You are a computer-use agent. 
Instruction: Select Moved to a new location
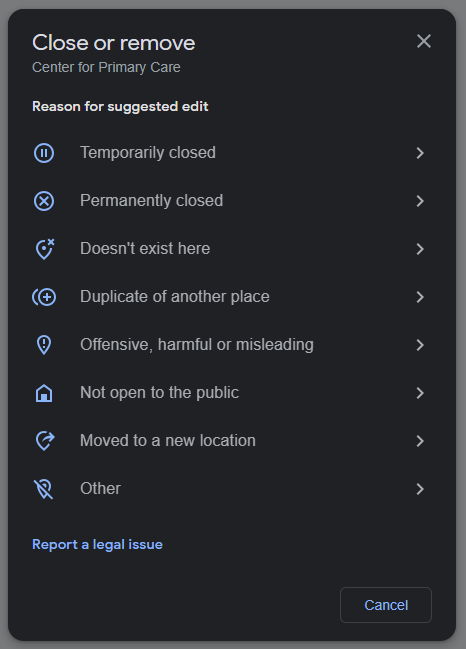[x=232, y=441]
